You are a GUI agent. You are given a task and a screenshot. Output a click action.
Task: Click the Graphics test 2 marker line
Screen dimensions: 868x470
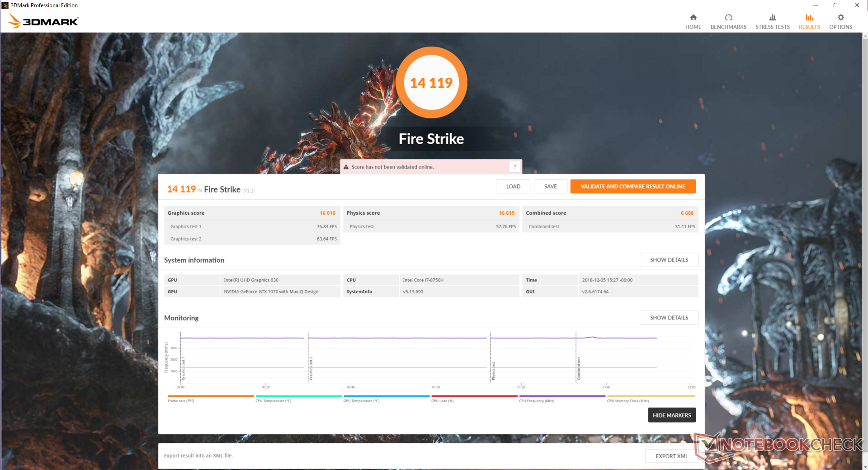click(x=308, y=357)
